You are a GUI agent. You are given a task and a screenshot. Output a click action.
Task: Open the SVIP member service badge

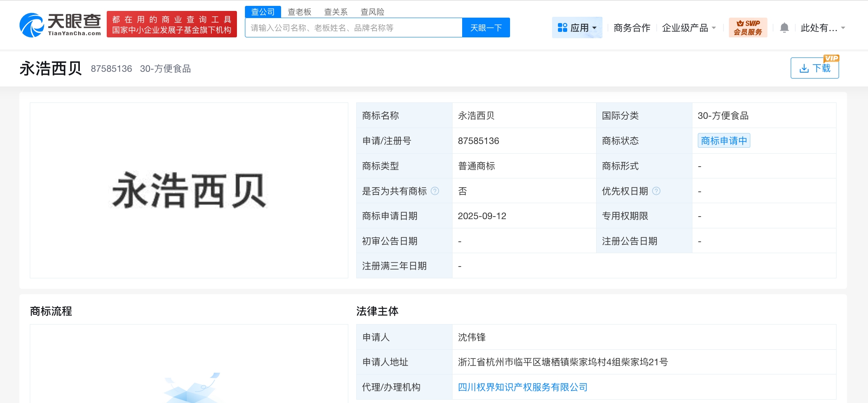(x=748, y=28)
